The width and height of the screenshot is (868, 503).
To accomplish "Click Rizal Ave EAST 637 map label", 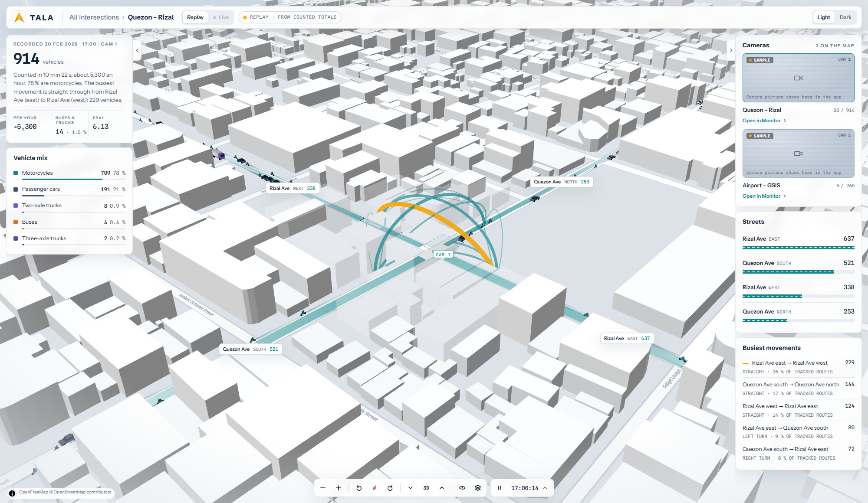I will click(x=627, y=338).
